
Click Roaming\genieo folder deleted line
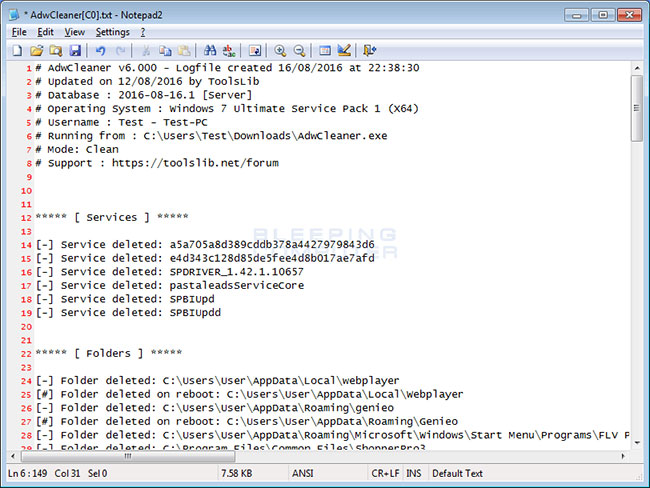pyautogui.click(x=215, y=408)
